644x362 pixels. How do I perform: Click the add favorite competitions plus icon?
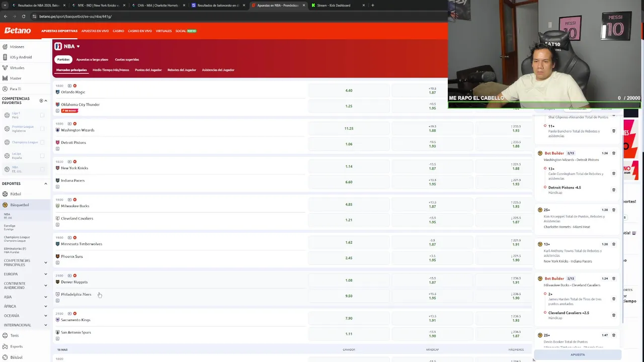point(41,101)
